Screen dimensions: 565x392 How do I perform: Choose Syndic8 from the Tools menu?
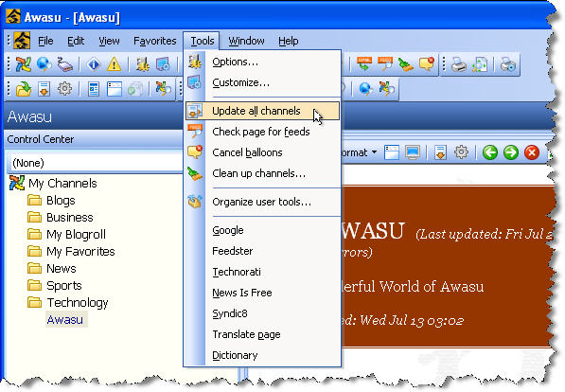[262, 313]
